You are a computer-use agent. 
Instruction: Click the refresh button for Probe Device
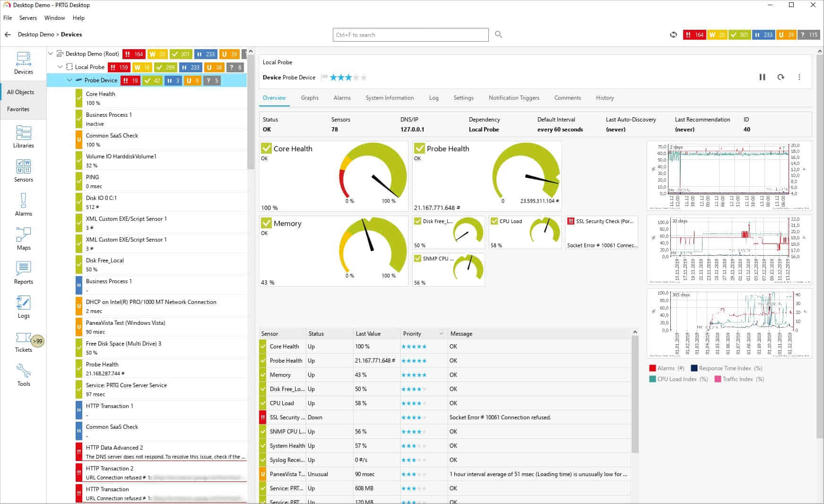pyautogui.click(x=781, y=77)
